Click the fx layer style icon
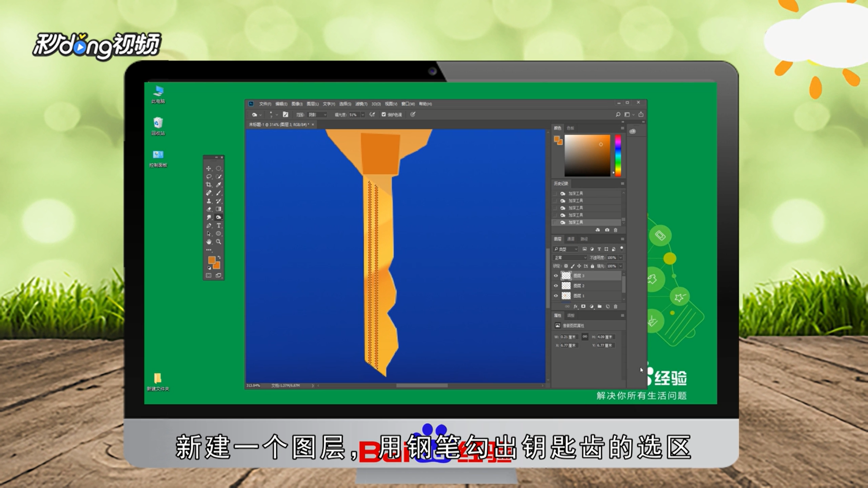 576,306
